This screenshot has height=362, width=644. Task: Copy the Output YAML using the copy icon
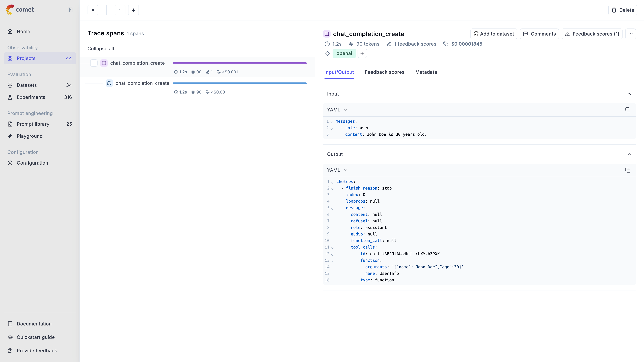click(x=628, y=170)
